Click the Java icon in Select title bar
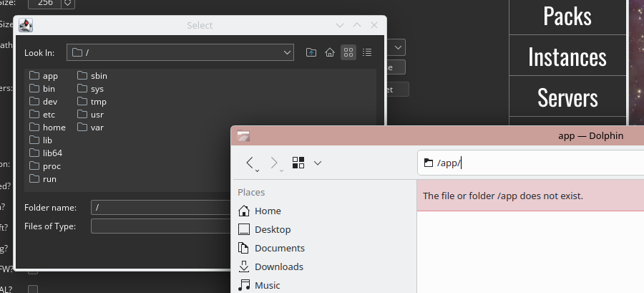Image resolution: width=644 pixels, height=293 pixels. (x=26, y=25)
